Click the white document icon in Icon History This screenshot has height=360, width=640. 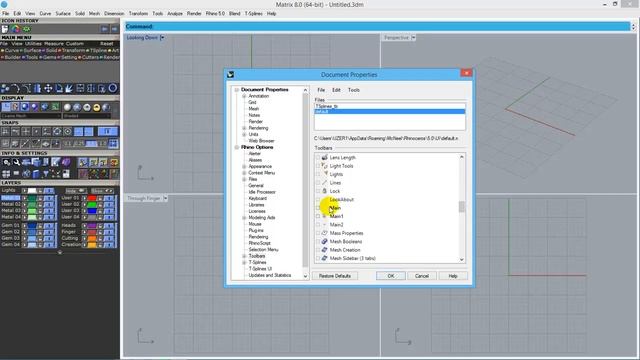(5, 29)
